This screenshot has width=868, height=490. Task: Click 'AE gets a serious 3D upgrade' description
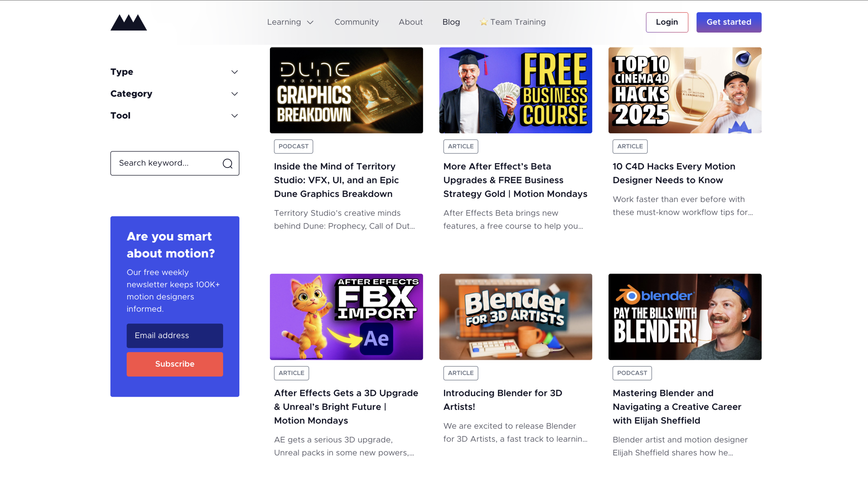(344, 446)
